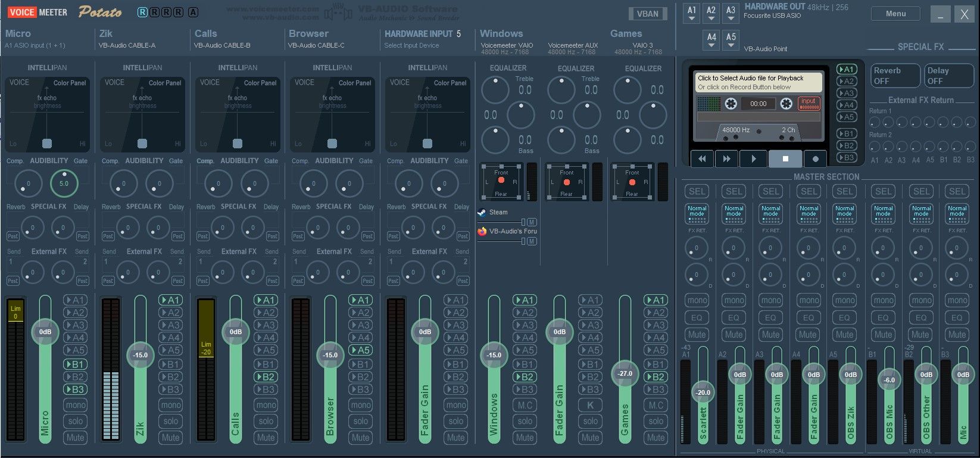This screenshot has height=458, width=980.
Task: Click the highlighted first R indicator at top
Action: click(142, 12)
